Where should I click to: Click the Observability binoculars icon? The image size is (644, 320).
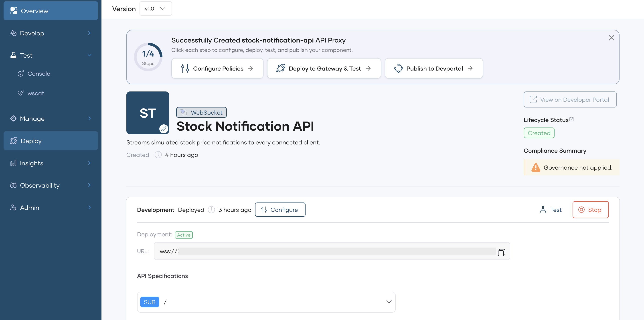click(x=13, y=185)
